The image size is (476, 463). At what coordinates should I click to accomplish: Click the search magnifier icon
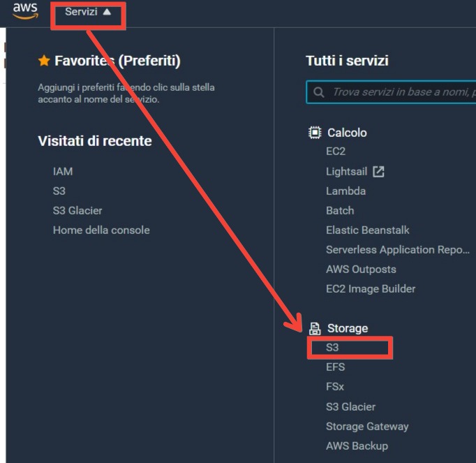(x=318, y=92)
